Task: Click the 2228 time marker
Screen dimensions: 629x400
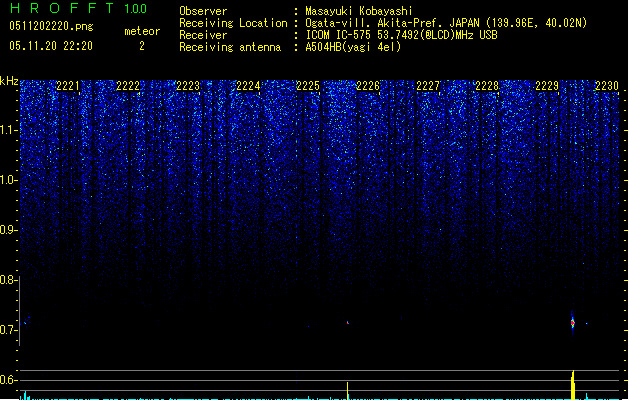Action: click(487, 86)
